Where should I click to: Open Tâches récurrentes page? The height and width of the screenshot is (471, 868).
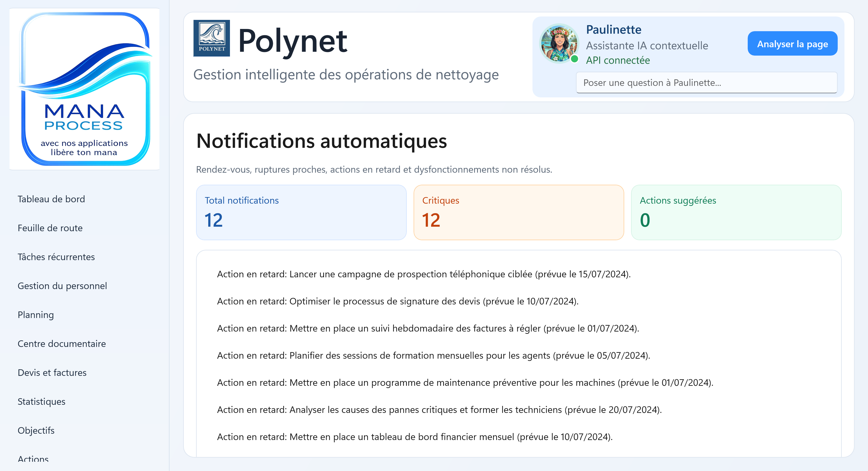click(x=56, y=257)
